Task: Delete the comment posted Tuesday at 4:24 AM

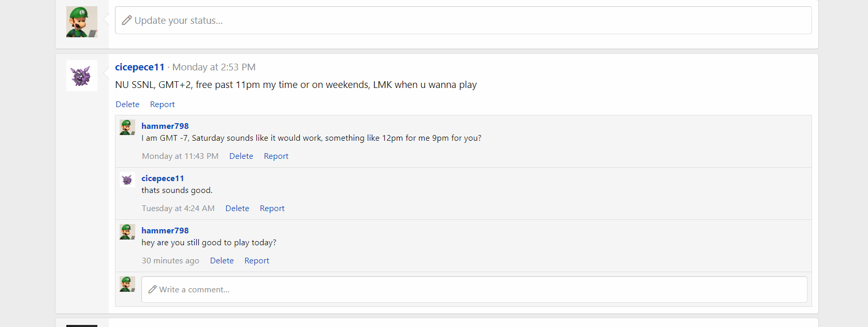Action: (237, 208)
